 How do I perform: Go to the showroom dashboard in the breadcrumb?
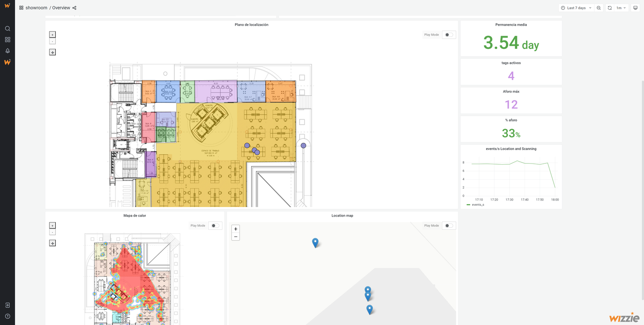click(x=36, y=8)
